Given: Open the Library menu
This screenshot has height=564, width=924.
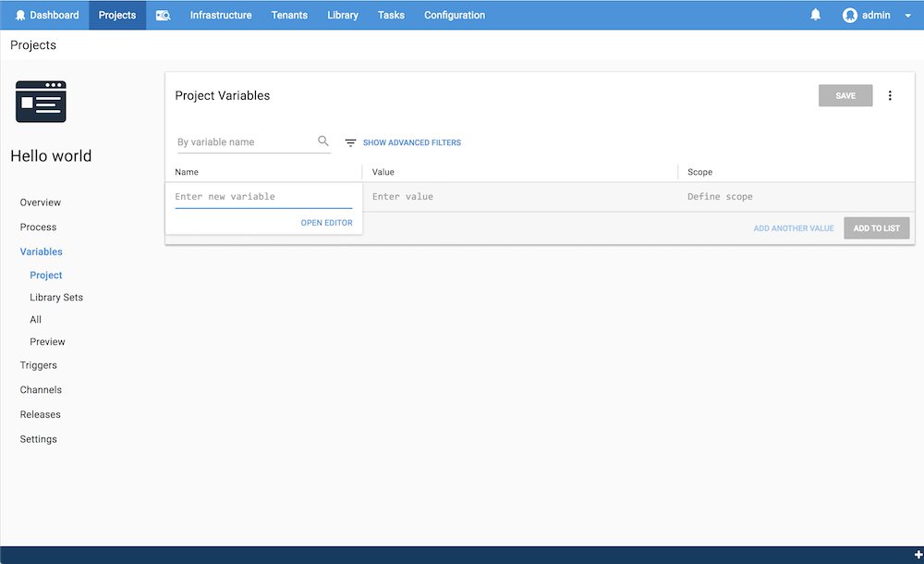Looking at the screenshot, I should pos(343,16).
